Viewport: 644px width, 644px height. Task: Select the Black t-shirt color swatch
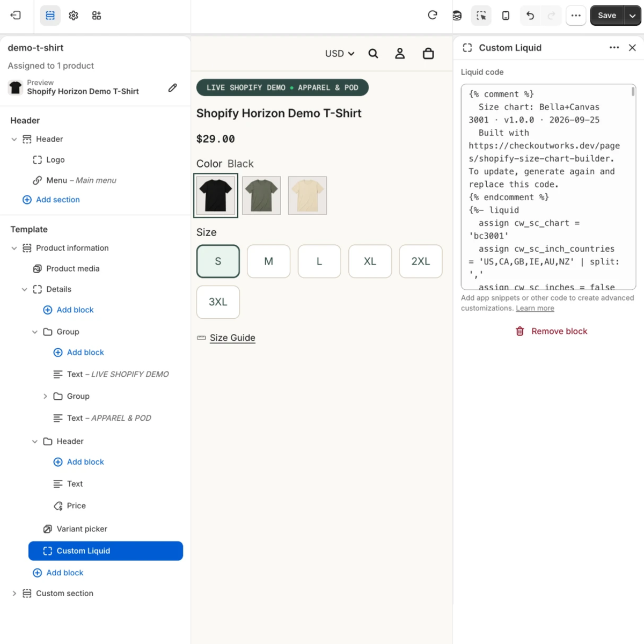216,195
